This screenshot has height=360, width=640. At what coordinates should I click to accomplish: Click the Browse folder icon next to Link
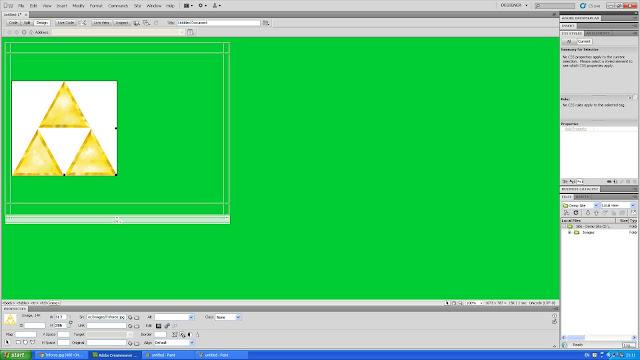click(137, 326)
